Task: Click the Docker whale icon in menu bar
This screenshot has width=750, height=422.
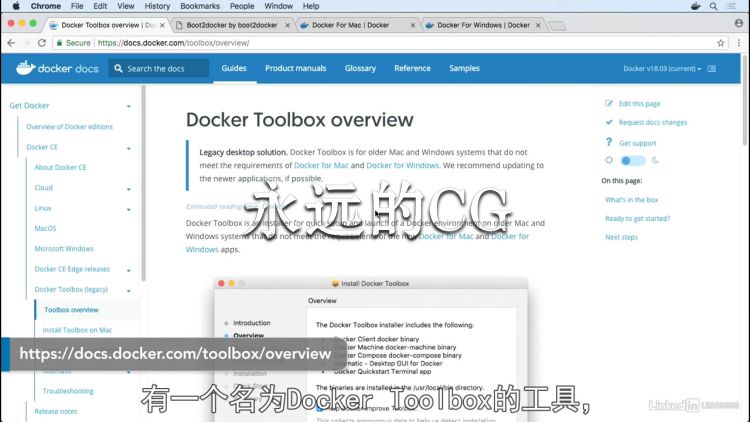Action: tap(695, 6)
